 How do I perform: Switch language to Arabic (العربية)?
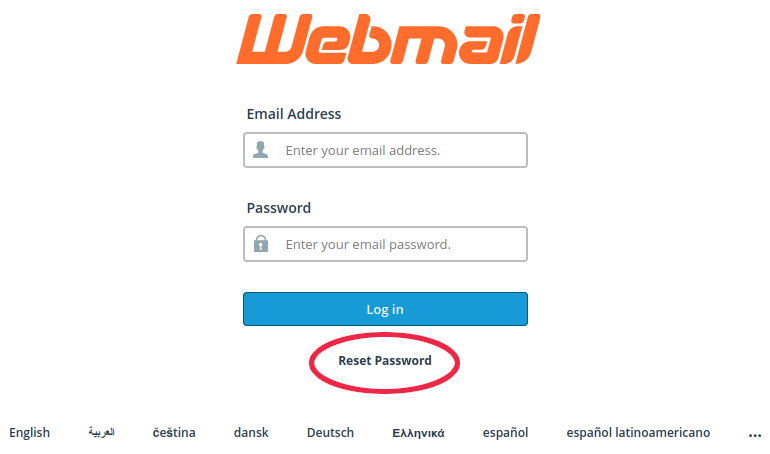coord(102,432)
